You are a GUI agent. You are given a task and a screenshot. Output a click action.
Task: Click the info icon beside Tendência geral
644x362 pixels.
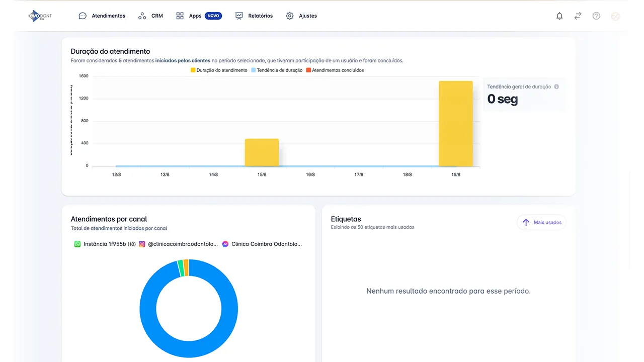coord(556,87)
